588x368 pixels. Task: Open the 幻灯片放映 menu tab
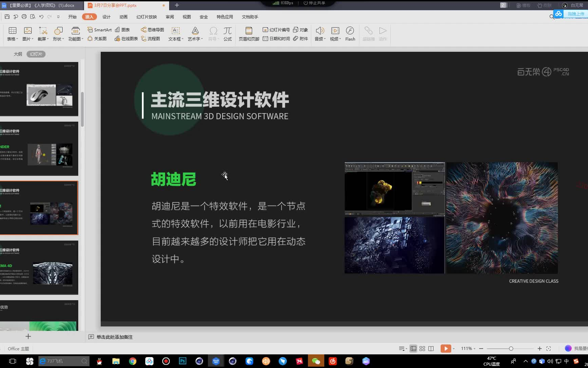[146, 16]
